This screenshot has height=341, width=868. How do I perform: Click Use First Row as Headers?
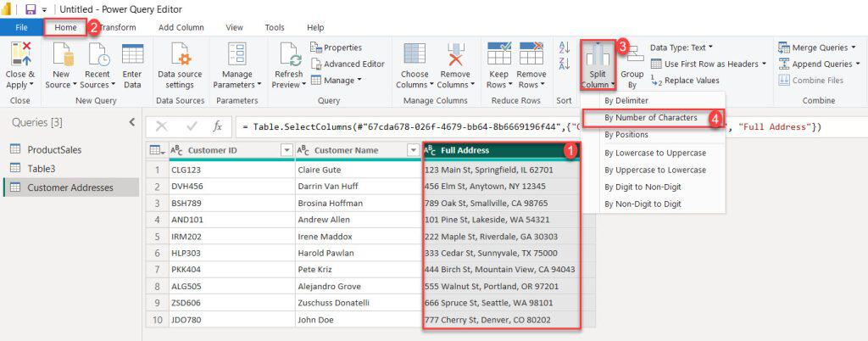click(x=708, y=64)
